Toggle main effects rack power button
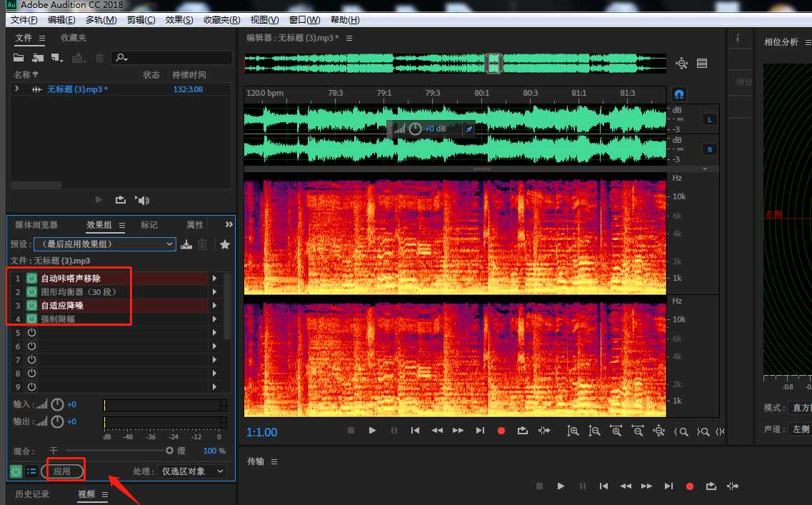Viewport: 812px width, 505px height. point(16,471)
